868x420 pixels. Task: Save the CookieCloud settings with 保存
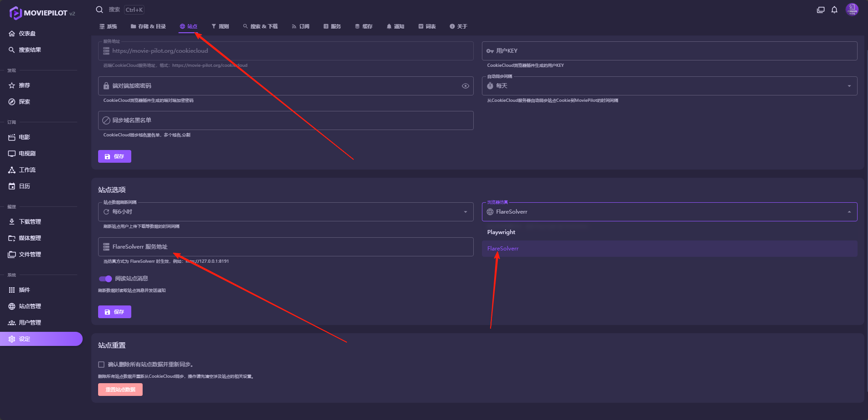(x=114, y=156)
